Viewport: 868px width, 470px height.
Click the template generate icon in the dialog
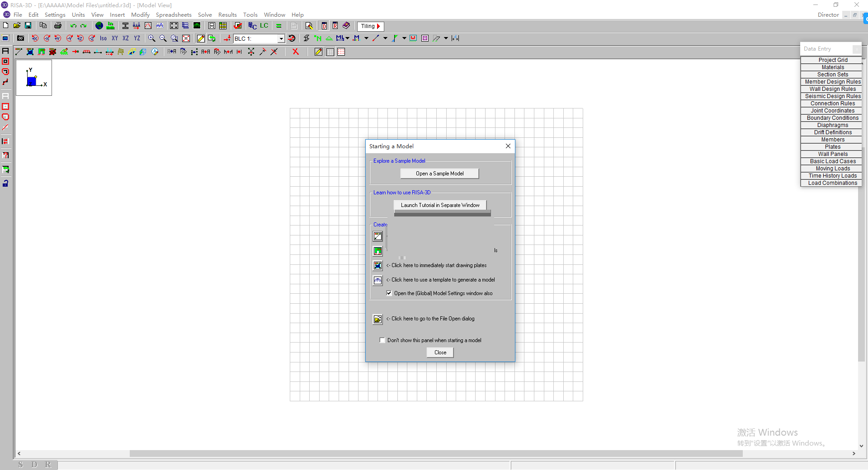point(377,280)
